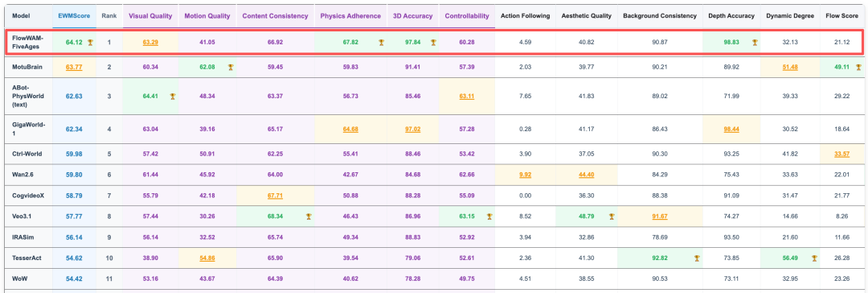Click Wan2.6 Physics Adherence value 42.67

(351, 175)
